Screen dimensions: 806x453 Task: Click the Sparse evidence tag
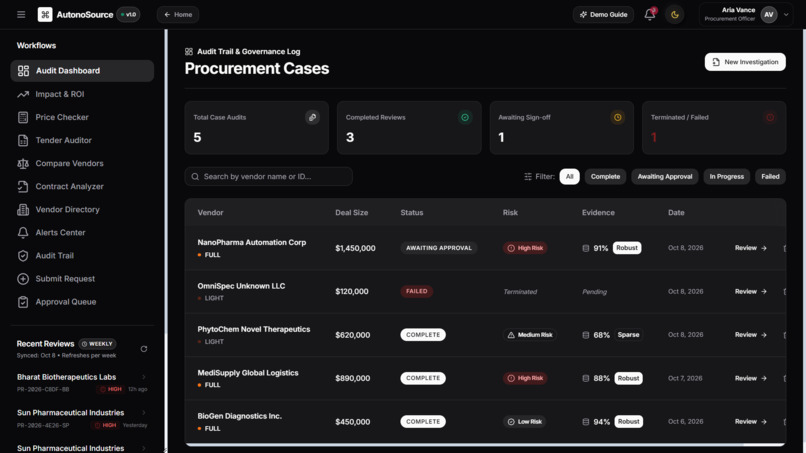628,335
